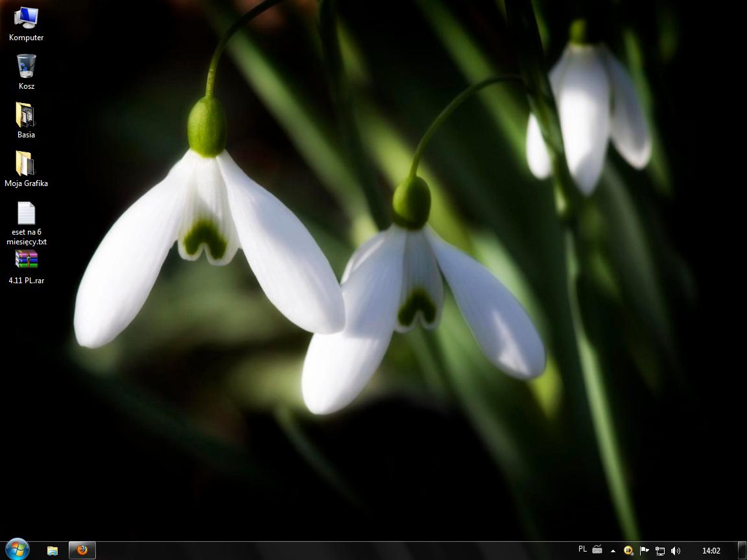
Task: Click the keyboard icon on the language bar
Action: tap(597, 550)
